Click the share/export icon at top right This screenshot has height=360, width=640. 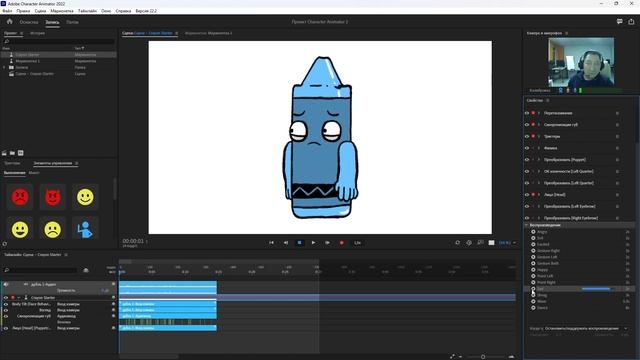631,22
